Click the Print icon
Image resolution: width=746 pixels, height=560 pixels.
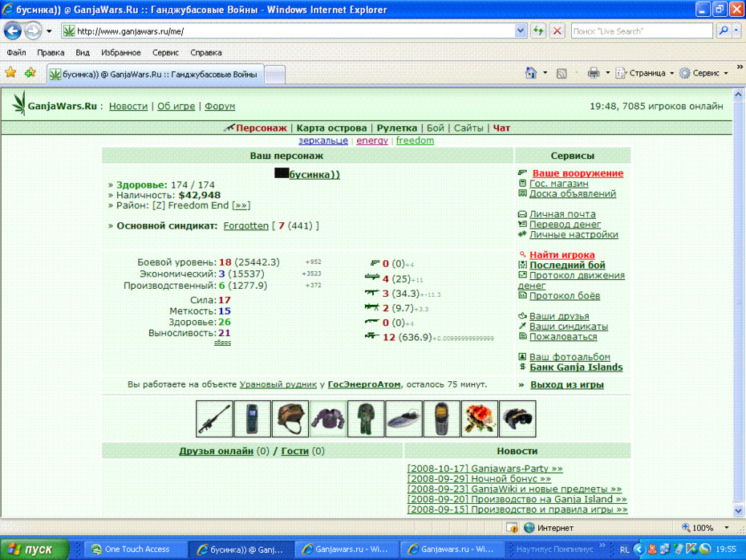(x=593, y=73)
